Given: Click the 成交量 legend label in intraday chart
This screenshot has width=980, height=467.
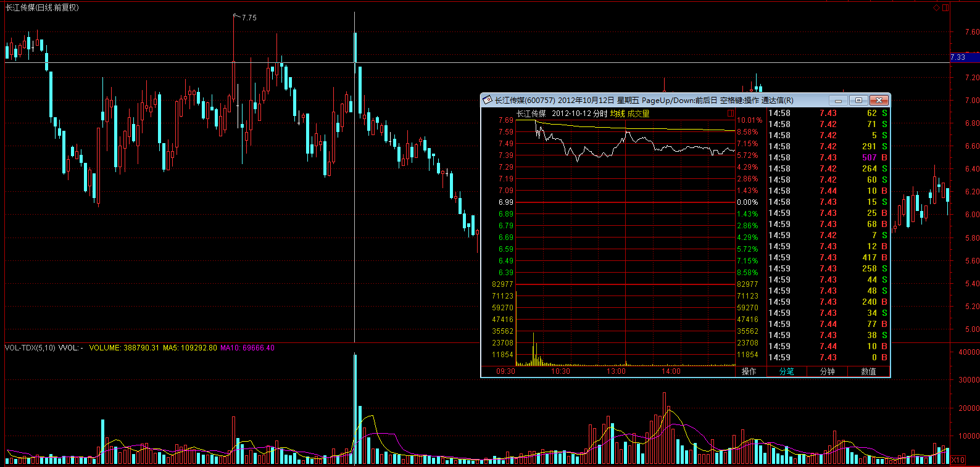Looking at the screenshot, I should tap(639, 114).
